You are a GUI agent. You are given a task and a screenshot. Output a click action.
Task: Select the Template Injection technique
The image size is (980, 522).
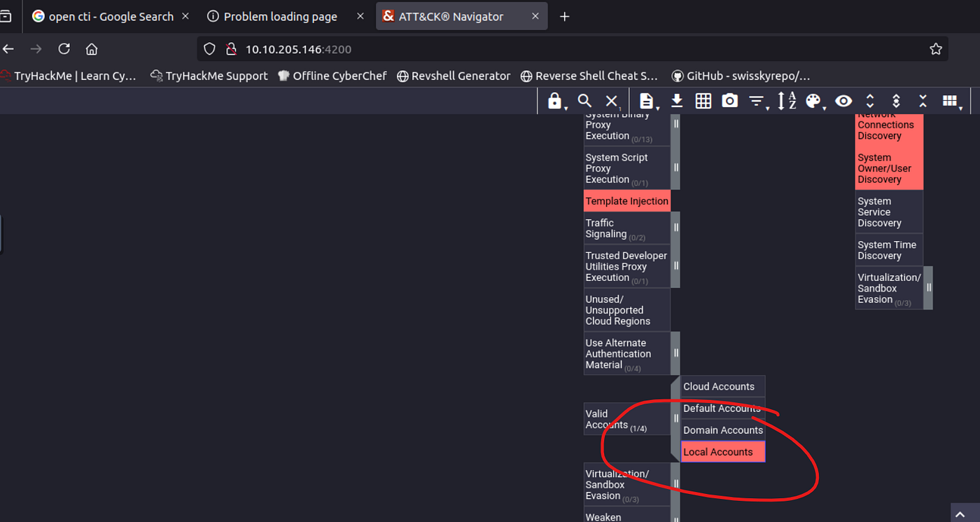626,201
